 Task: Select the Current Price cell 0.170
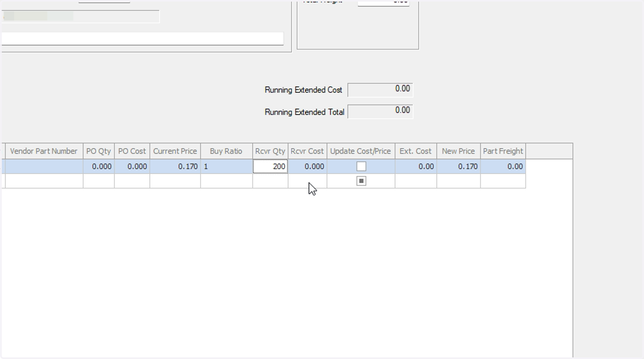pyautogui.click(x=175, y=166)
